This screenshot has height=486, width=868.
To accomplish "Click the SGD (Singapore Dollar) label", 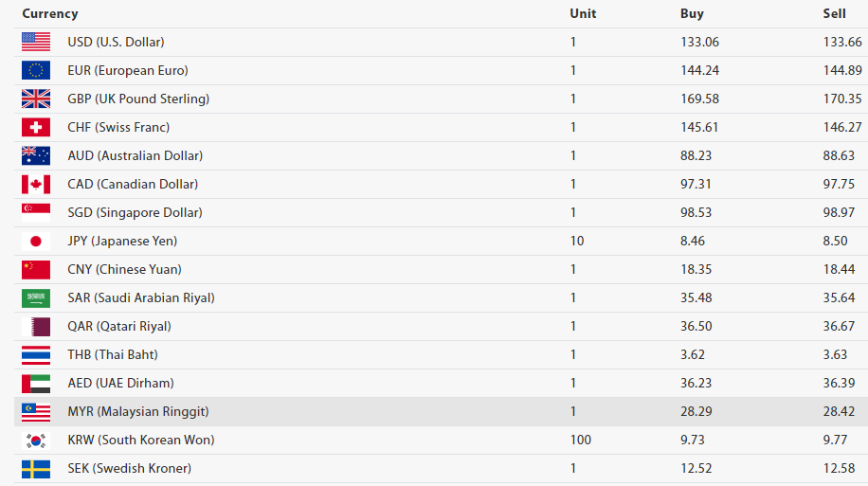I will click(x=135, y=212).
